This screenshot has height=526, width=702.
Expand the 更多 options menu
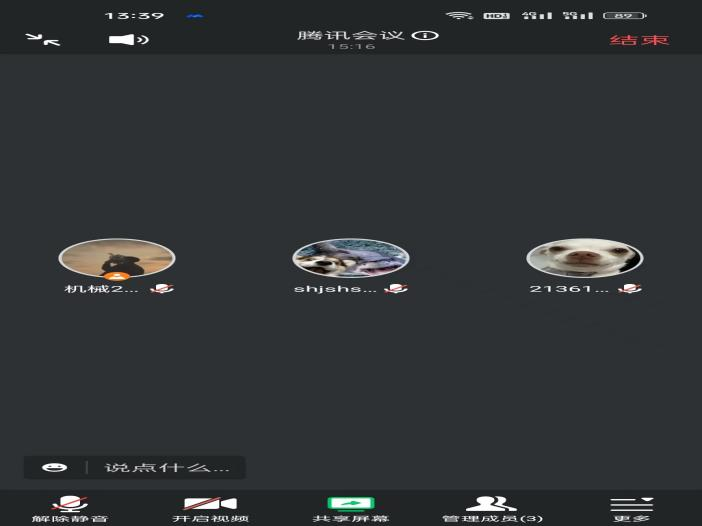(631, 508)
